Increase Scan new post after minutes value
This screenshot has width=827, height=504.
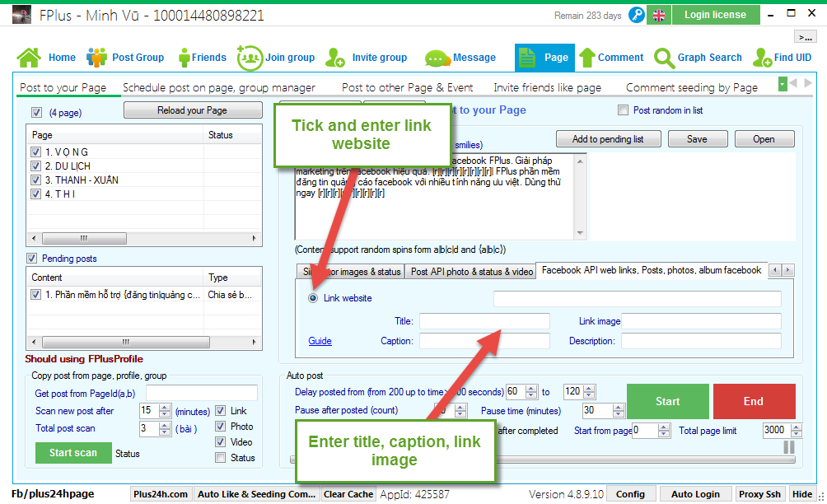coord(165,408)
